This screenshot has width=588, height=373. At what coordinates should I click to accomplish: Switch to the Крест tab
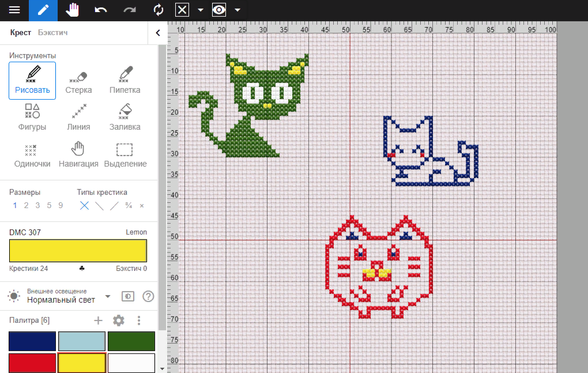[20, 33]
